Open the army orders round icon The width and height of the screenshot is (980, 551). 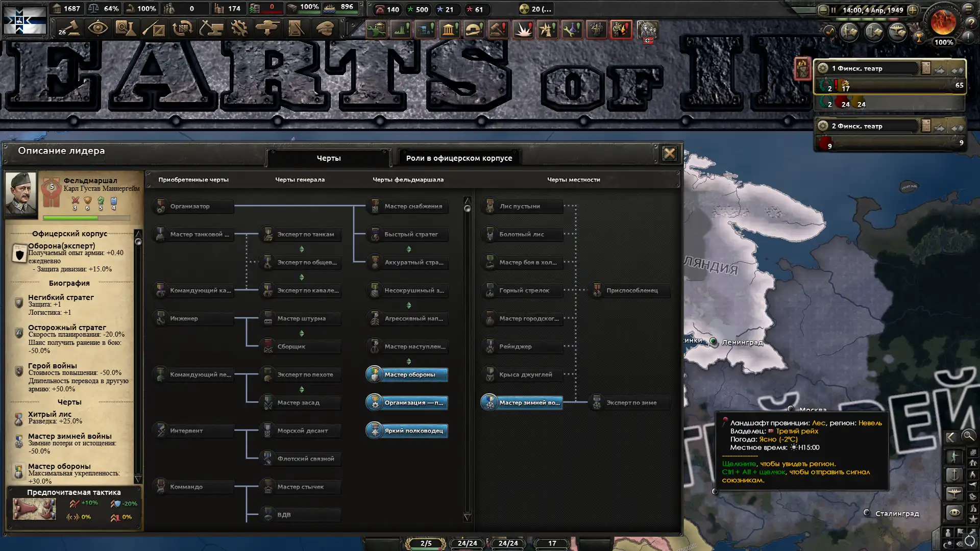point(849,32)
